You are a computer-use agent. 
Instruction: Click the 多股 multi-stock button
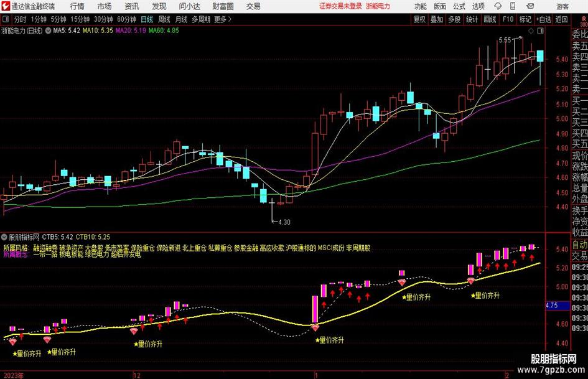point(454,19)
